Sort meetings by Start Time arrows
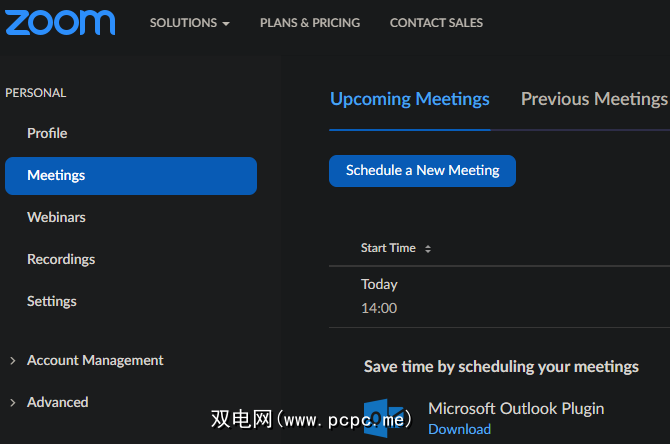Screen dimensions: 670x444 pyautogui.click(x=428, y=249)
